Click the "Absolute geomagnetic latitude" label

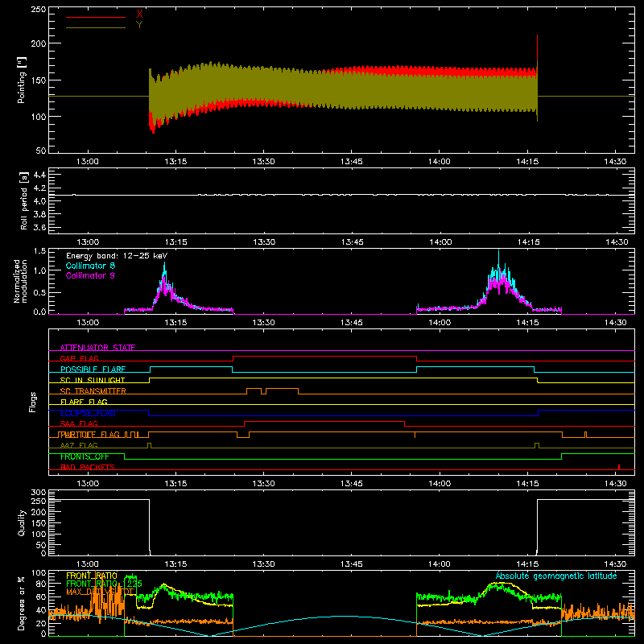click(556, 576)
